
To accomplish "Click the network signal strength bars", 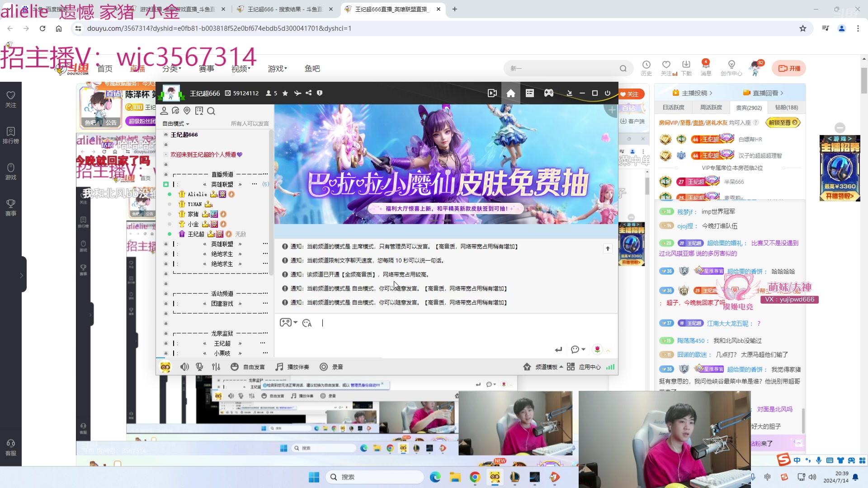I will click(610, 367).
